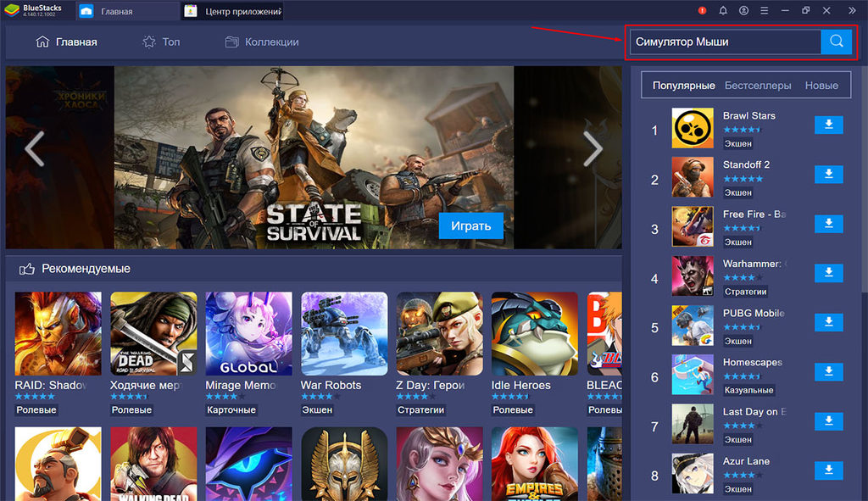This screenshot has width=868, height=501.
Task: Click Казуальные tag under Homescapes
Action: [x=749, y=390]
